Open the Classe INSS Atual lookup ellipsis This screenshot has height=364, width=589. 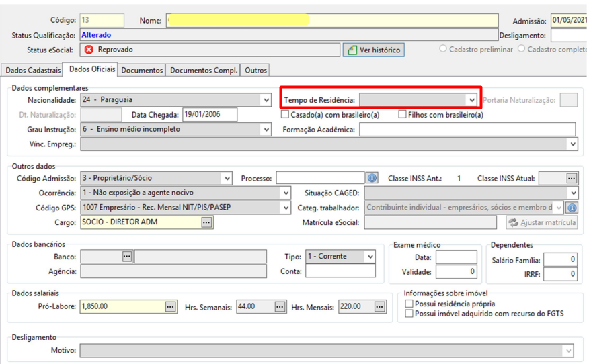click(572, 178)
